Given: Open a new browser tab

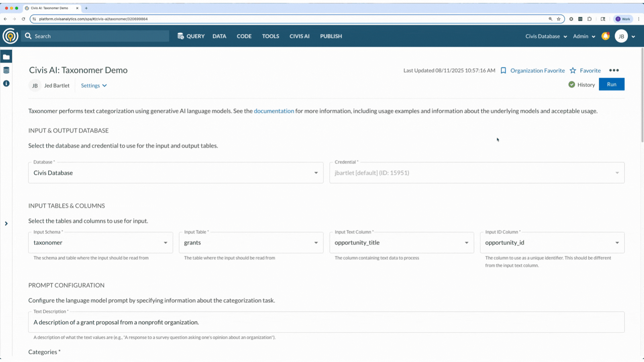Looking at the screenshot, I should coord(86,8).
